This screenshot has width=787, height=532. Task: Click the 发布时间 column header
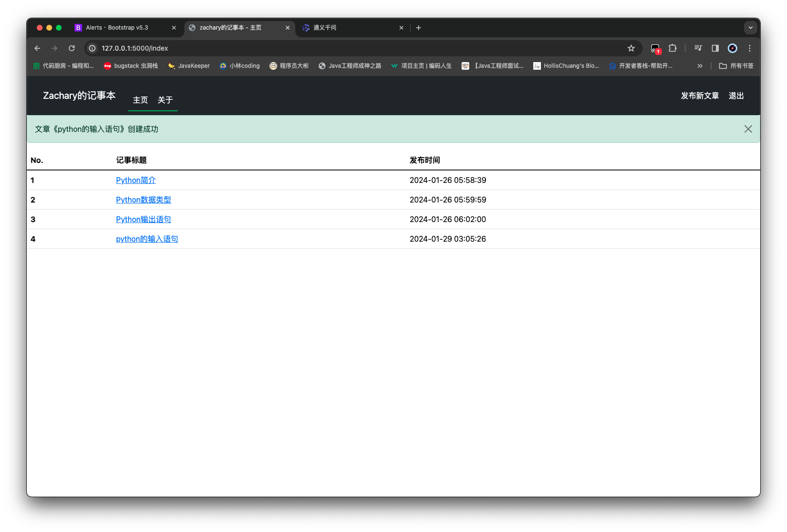point(425,160)
